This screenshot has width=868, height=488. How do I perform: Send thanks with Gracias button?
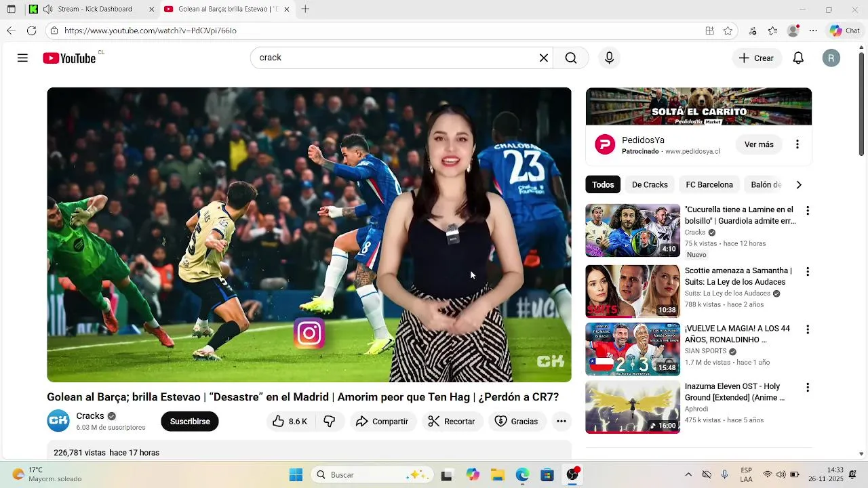[x=517, y=422]
